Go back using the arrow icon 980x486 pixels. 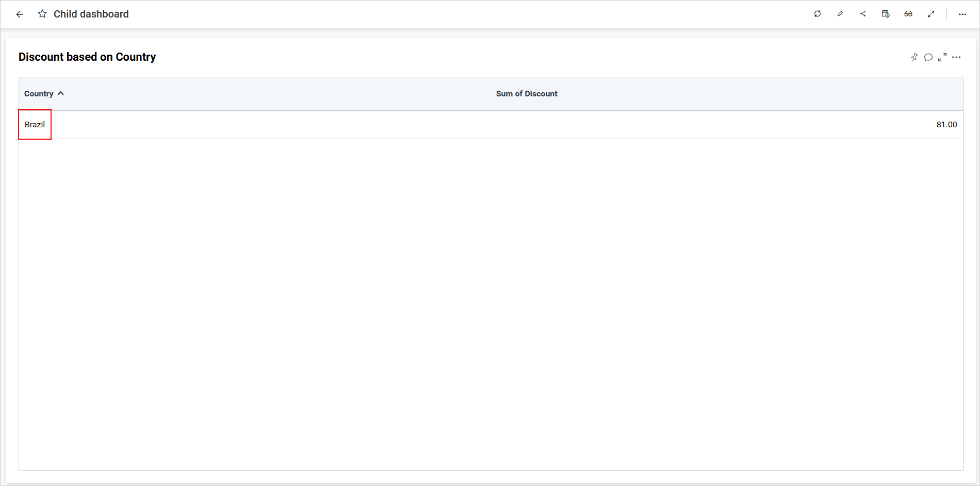coord(20,14)
